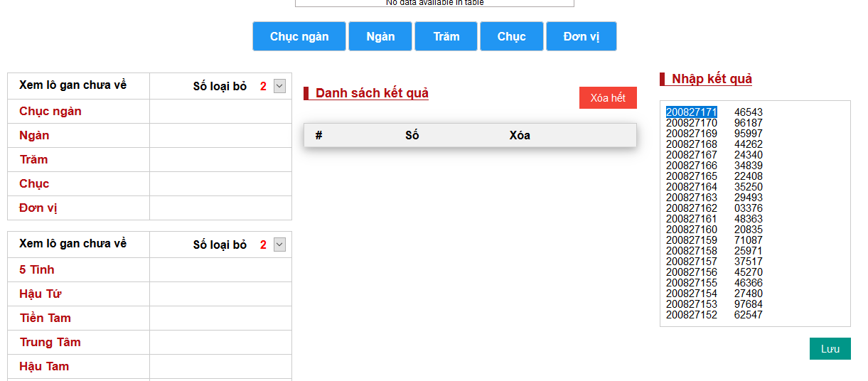
Task: Select the Ngàn position button
Action: [380, 36]
